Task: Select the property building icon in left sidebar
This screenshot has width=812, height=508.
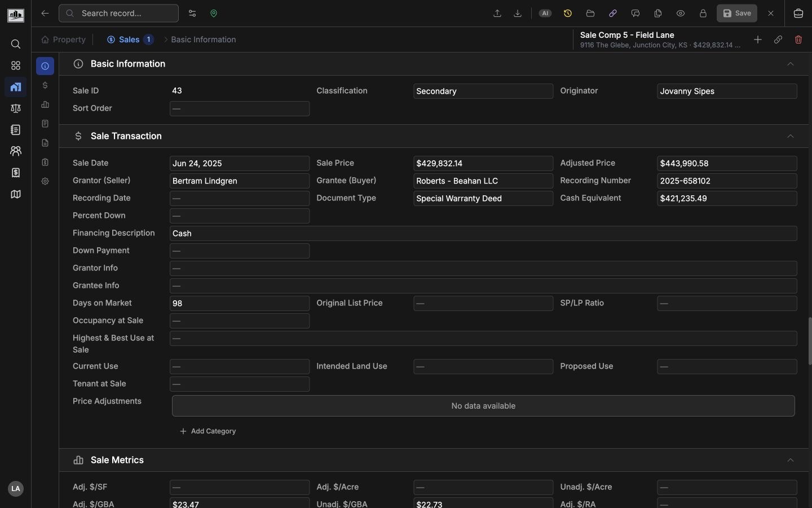Action: (16, 87)
